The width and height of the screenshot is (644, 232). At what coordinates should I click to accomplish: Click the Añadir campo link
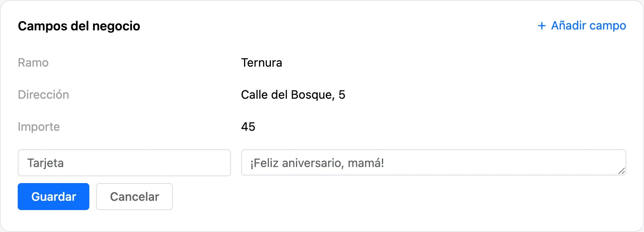(x=582, y=26)
